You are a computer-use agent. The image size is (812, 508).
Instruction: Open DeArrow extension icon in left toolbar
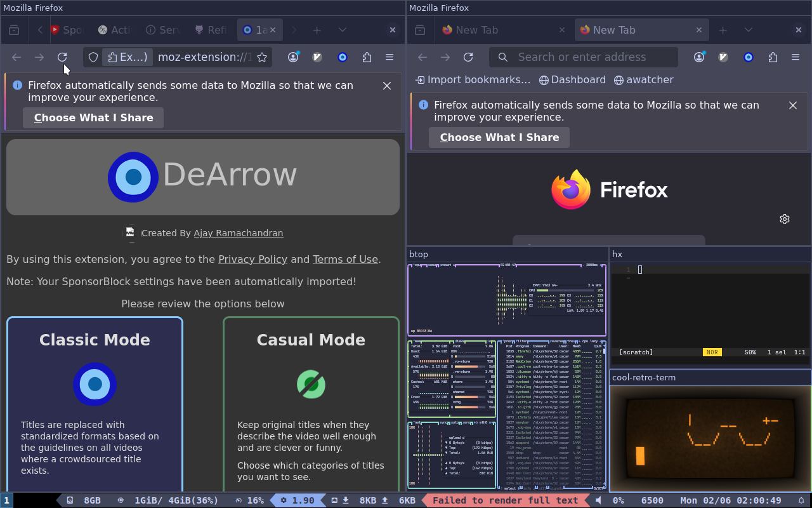tap(343, 57)
